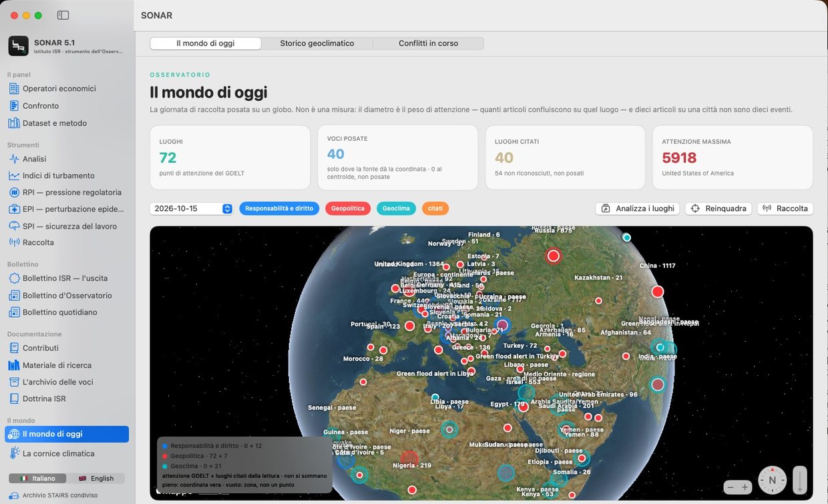Screen dimensions: 828x504
Task: Toggle the Geoclima filter chip
Action: [x=397, y=208]
